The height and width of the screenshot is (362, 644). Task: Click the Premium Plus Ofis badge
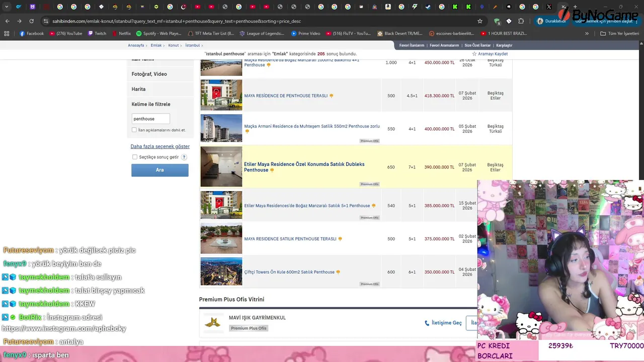click(x=249, y=328)
